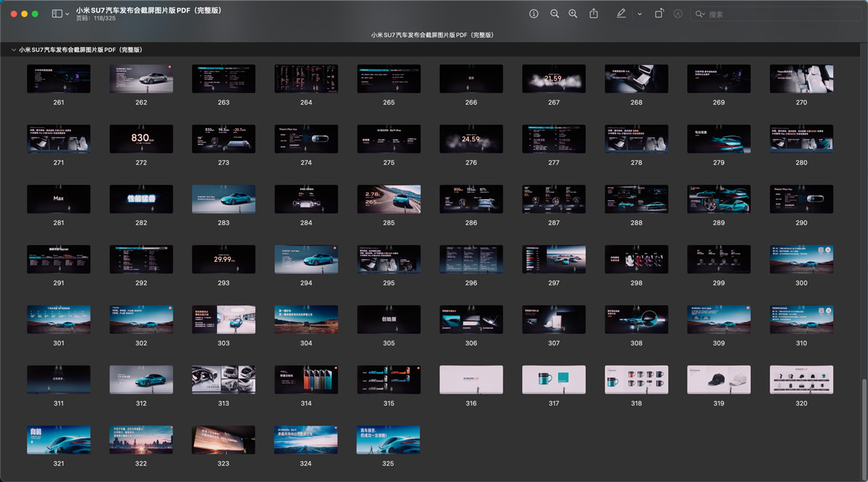Select page thumbnail 283 with teal car
Image resolution: width=868 pixels, height=482 pixels.
(224, 199)
